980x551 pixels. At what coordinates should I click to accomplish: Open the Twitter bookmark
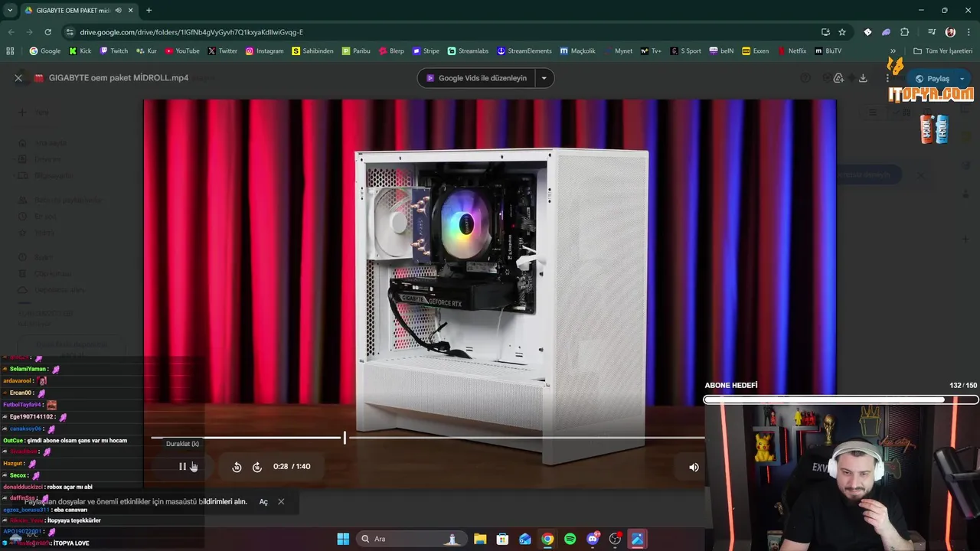pos(223,51)
